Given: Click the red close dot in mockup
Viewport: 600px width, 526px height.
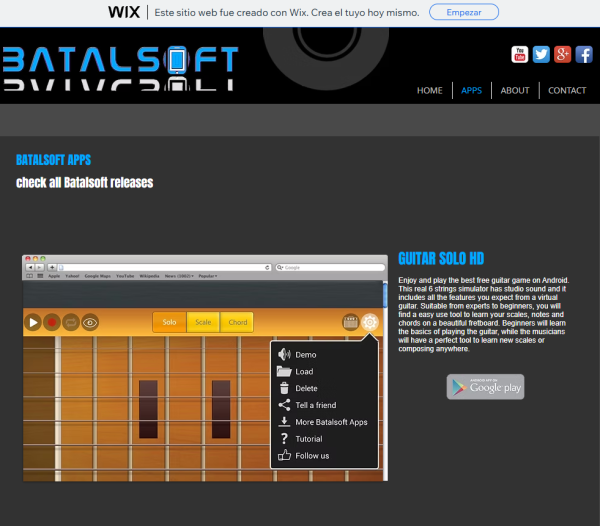Looking at the screenshot, I should [x=28, y=259].
